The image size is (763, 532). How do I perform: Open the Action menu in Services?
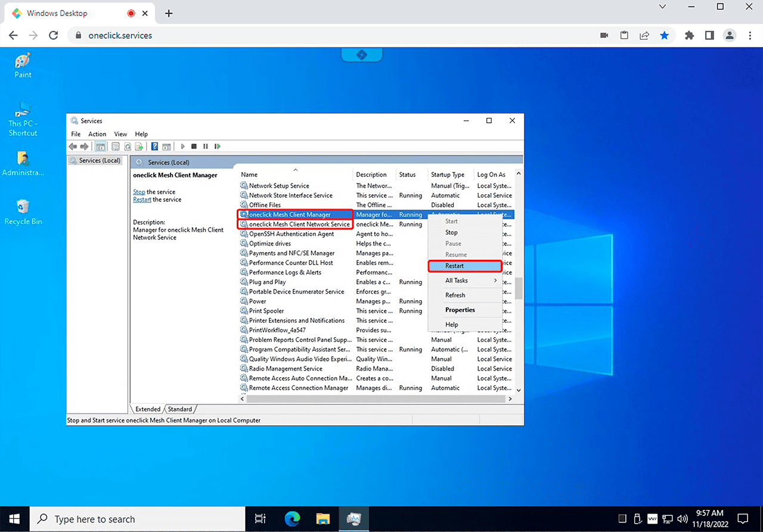(x=97, y=134)
